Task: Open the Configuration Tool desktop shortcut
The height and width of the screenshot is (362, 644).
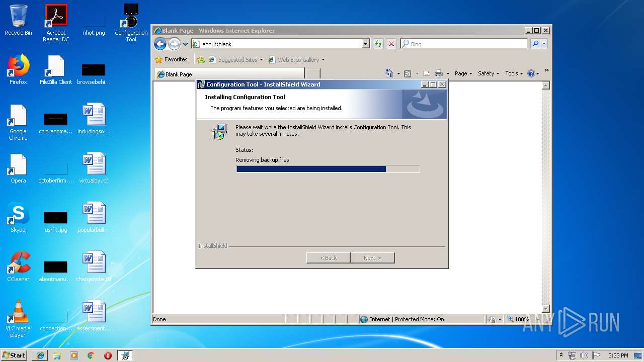Action: click(131, 23)
